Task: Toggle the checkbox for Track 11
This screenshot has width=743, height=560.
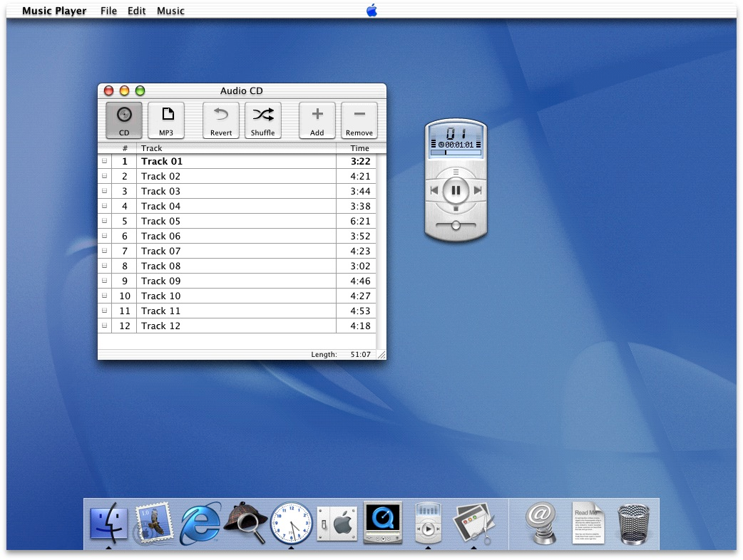Action: (x=105, y=311)
